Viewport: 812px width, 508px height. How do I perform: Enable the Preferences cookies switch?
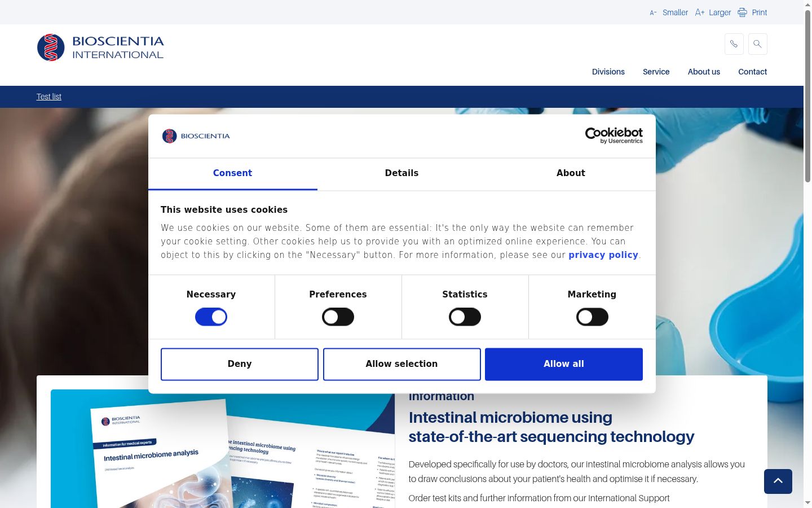pos(338,317)
